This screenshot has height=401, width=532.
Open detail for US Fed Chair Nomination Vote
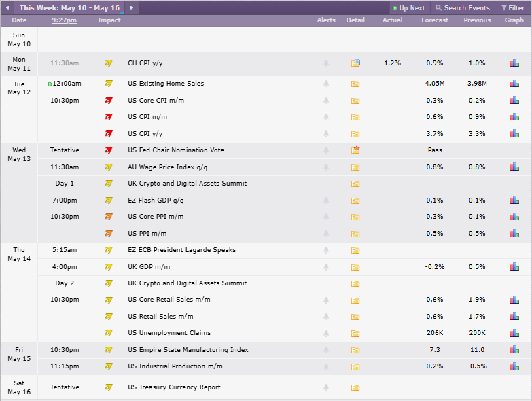click(x=355, y=150)
